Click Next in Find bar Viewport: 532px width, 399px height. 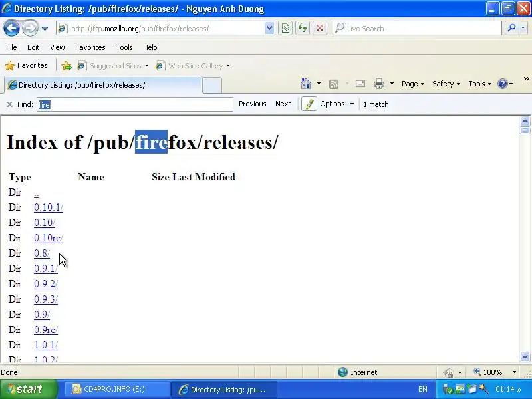[283, 104]
